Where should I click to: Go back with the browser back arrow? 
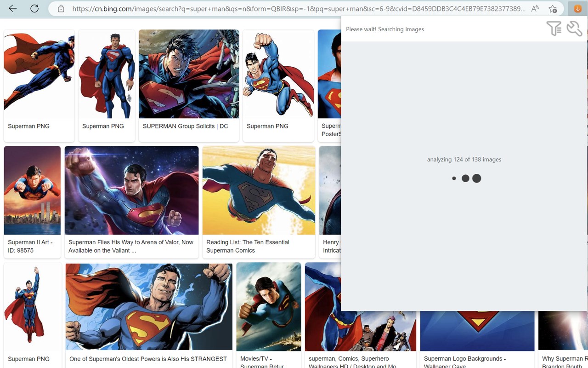13,8
